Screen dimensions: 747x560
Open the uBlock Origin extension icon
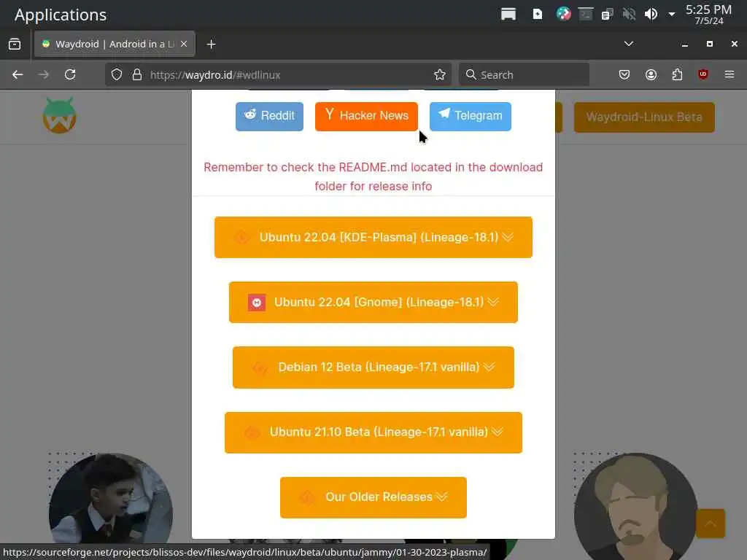tap(703, 74)
